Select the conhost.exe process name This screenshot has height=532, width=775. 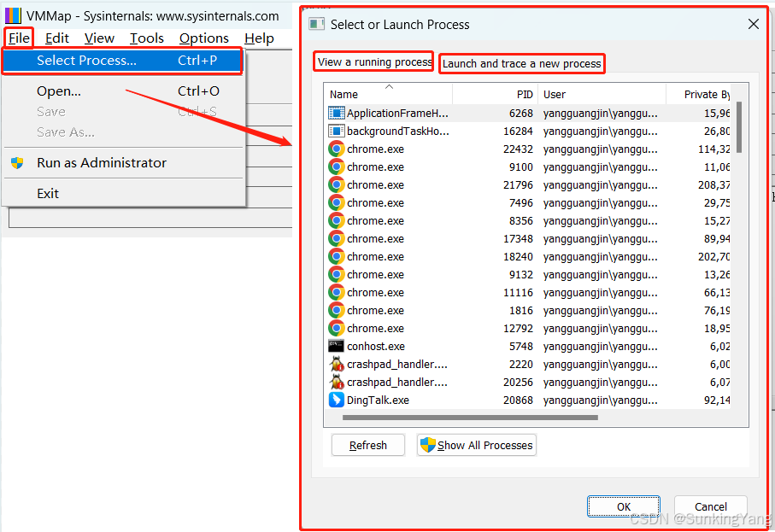coord(376,346)
